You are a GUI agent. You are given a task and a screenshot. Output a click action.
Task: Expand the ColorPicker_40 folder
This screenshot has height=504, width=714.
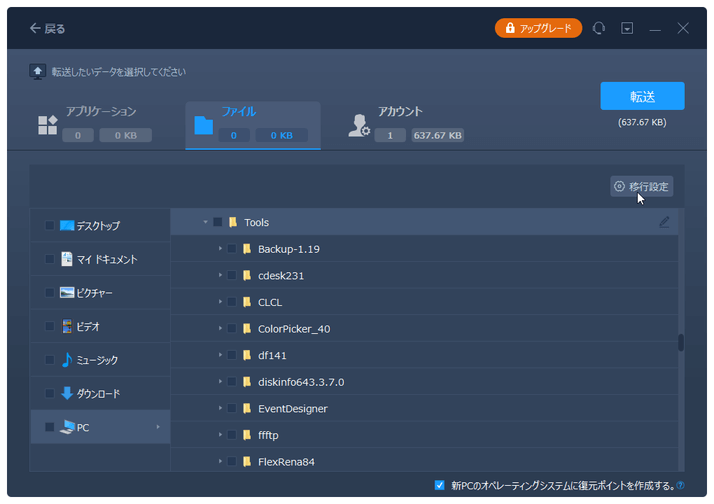220,329
